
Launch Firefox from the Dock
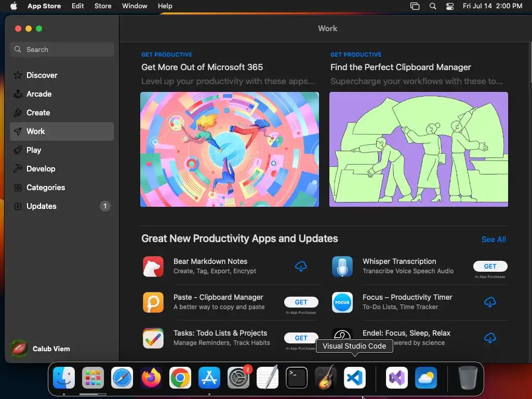[x=151, y=378]
